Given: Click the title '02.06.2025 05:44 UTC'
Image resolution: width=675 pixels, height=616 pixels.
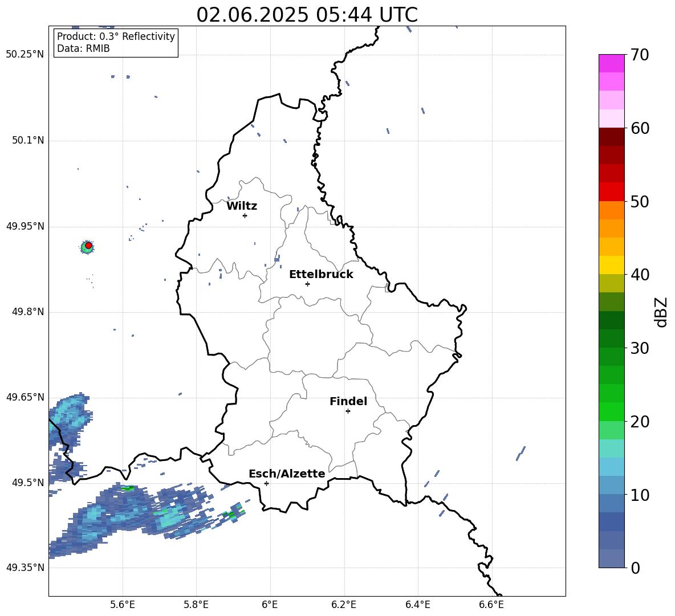Looking at the screenshot, I should 307,15.
